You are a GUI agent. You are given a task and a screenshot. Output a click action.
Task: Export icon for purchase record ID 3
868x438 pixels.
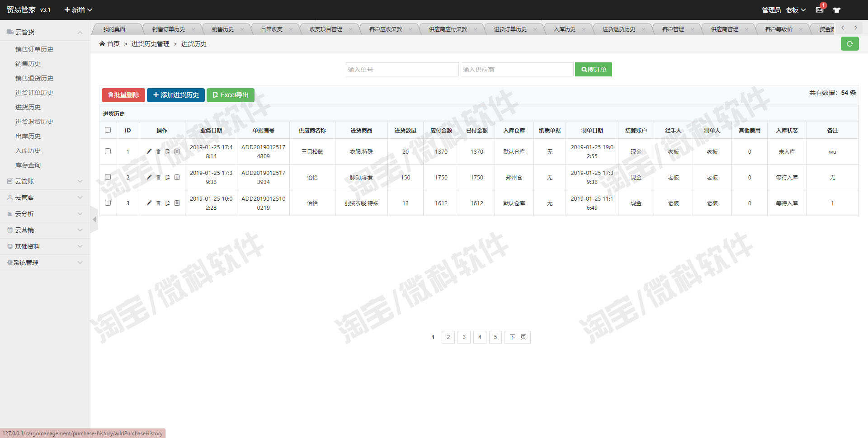(x=167, y=203)
